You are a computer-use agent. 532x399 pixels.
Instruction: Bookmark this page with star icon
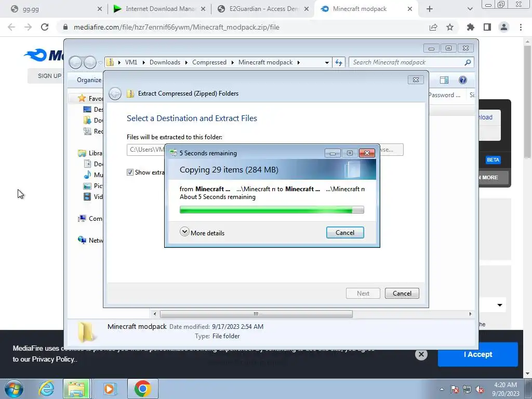[450, 27]
